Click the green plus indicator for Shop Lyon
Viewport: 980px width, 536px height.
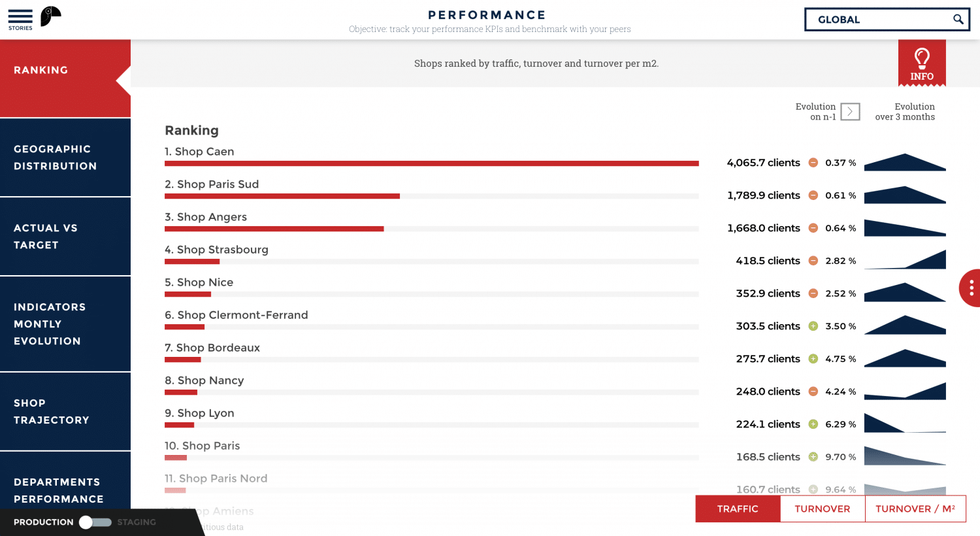pyautogui.click(x=813, y=424)
